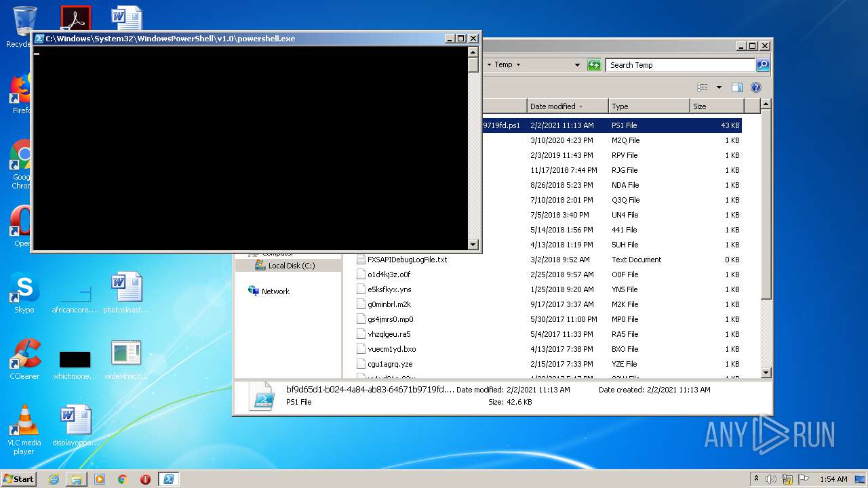This screenshot has width=868, height=488.
Task: Click in the Search Temp field
Action: click(678, 65)
